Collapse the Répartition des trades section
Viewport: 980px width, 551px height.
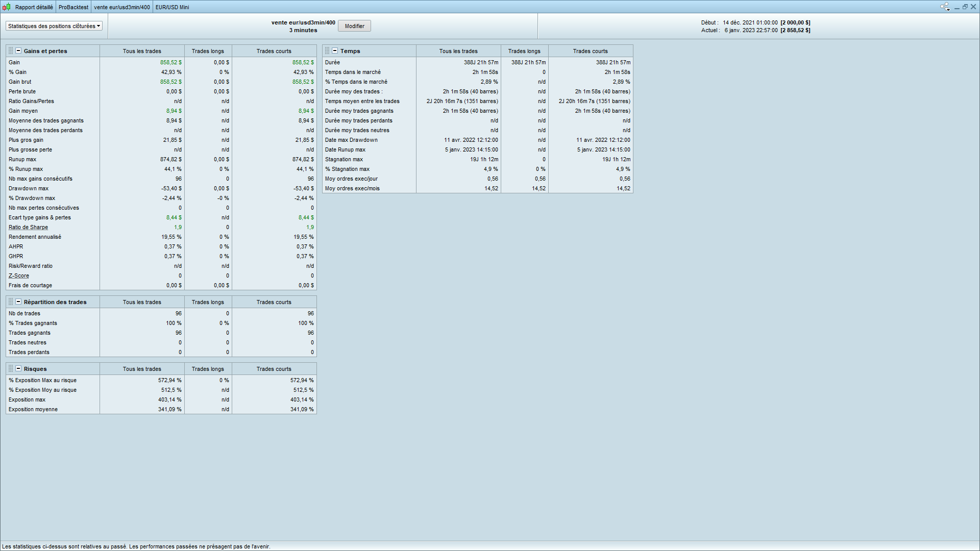[18, 302]
